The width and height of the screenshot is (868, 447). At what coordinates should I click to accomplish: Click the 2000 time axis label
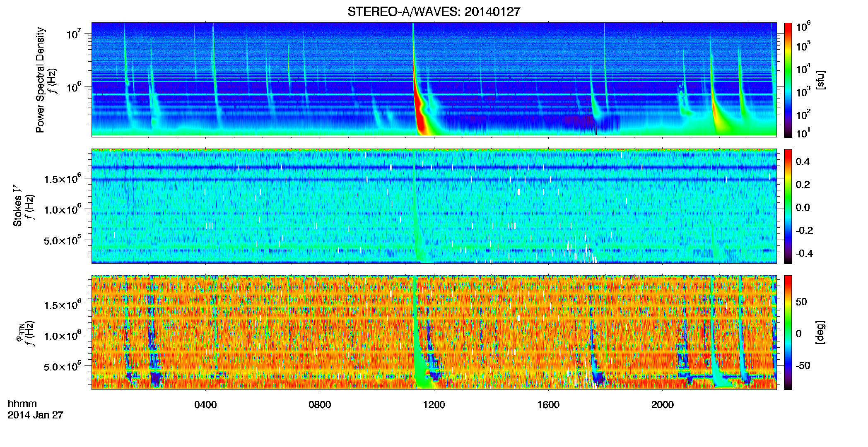coord(663,404)
